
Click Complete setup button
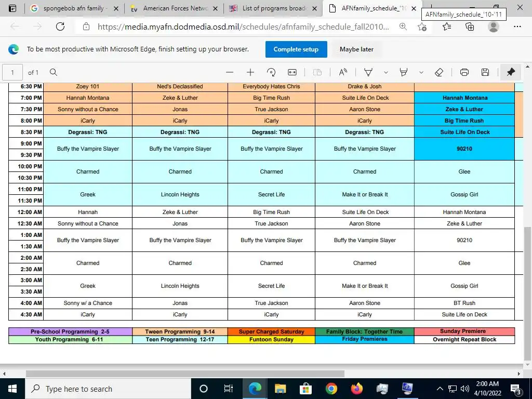tap(296, 49)
